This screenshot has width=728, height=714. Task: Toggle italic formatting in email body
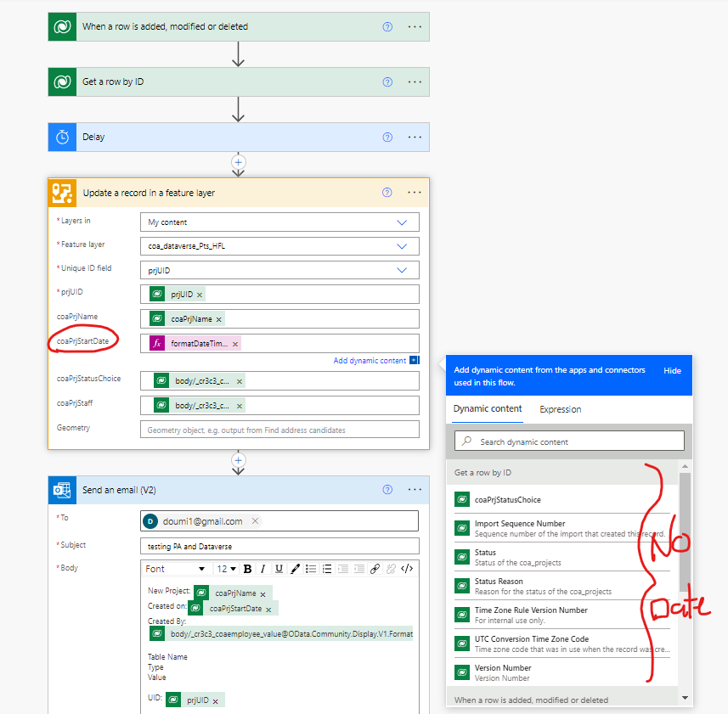tap(262, 568)
